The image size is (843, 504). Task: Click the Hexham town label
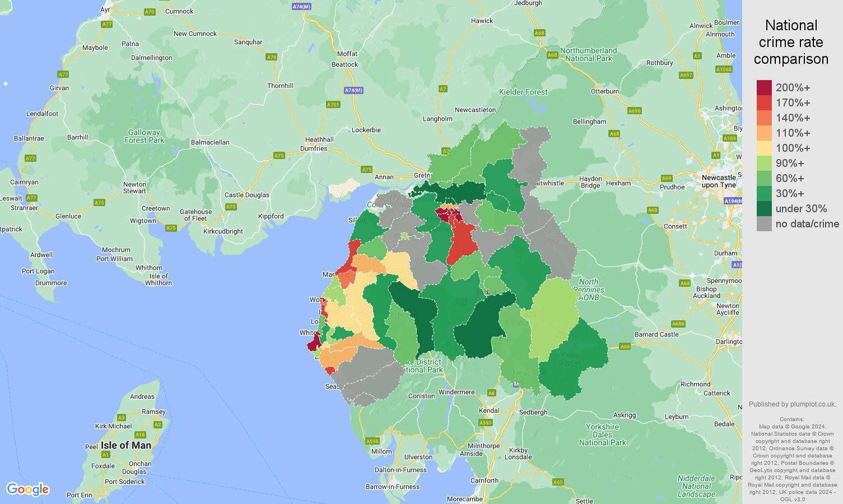point(618,183)
